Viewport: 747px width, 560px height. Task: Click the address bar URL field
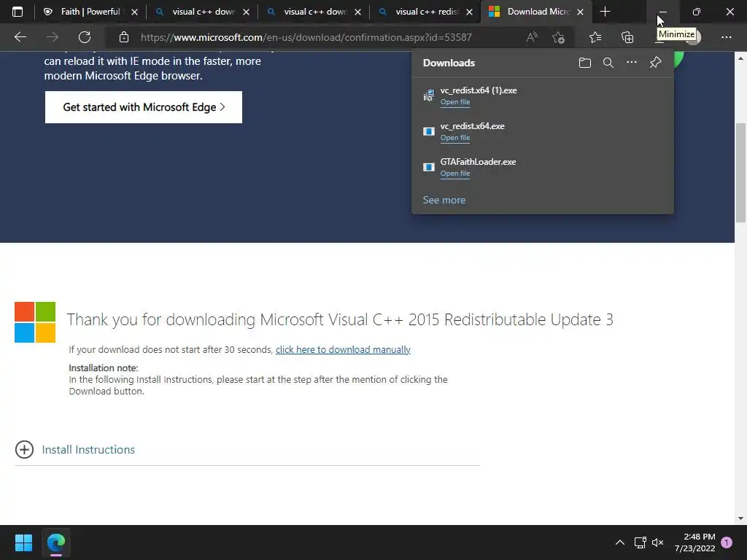[306, 37]
